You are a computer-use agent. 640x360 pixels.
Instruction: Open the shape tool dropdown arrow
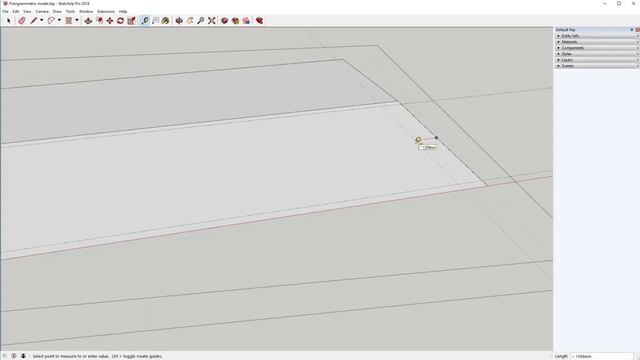pos(76,20)
